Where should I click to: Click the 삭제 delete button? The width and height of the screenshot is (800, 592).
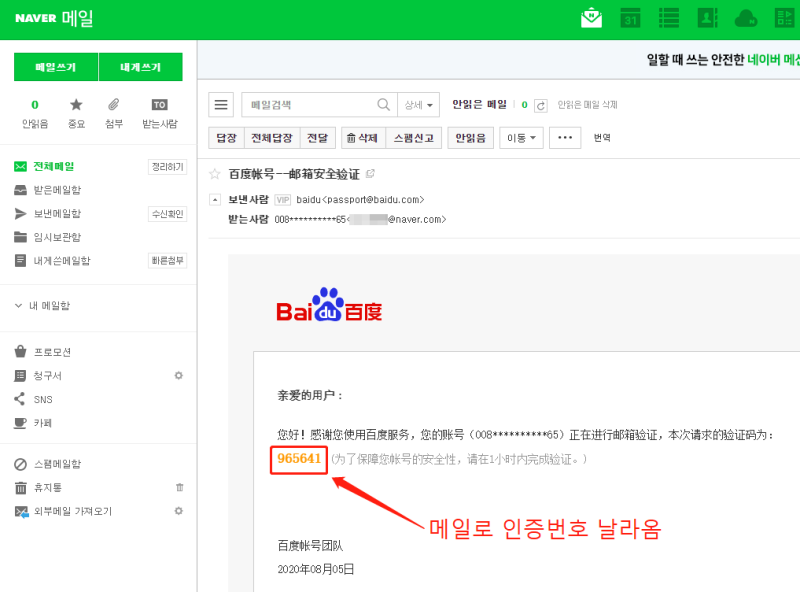coord(363,138)
